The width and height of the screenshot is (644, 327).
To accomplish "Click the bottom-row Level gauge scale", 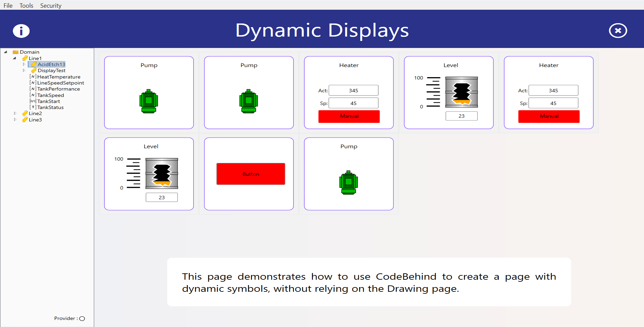I will click(x=133, y=173).
